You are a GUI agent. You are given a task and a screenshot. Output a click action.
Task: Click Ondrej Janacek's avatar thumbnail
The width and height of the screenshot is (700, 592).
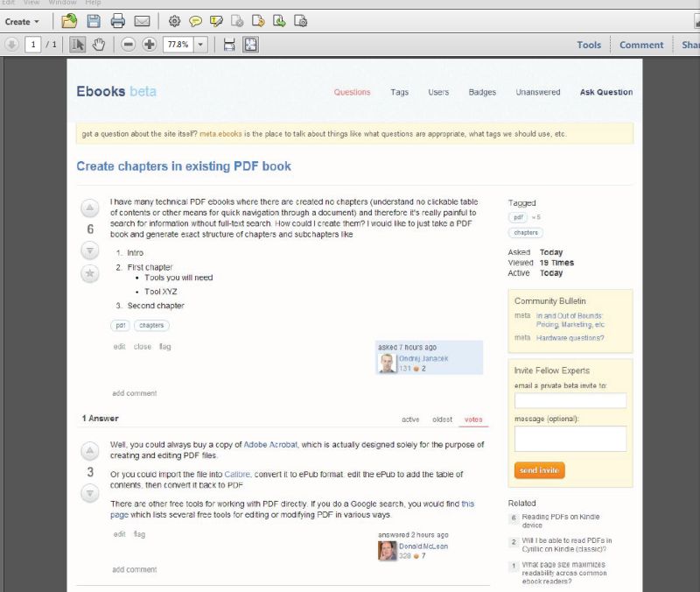(387, 363)
